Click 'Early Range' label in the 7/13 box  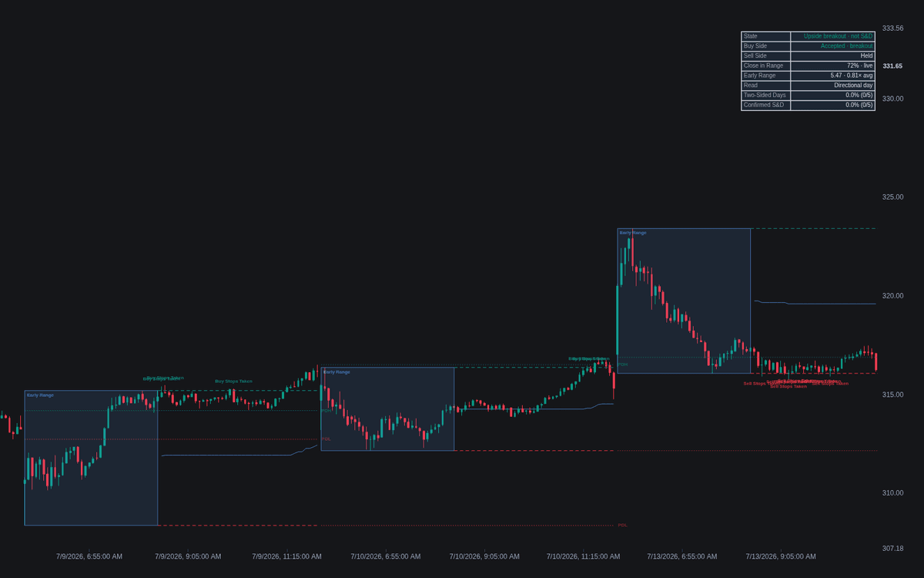point(633,233)
